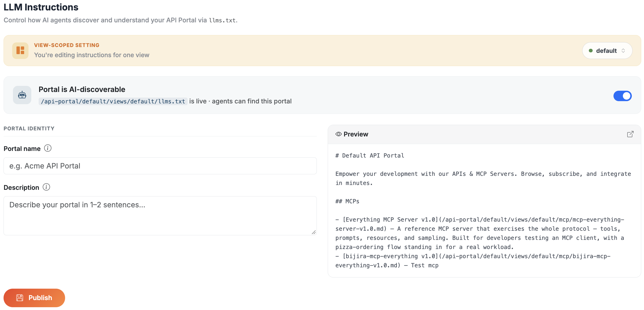Screen dimensions: 644x310
Task: Click the /api-portal/default/views/default/llms.txt path
Action: pyautogui.click(x=113, y=101)
